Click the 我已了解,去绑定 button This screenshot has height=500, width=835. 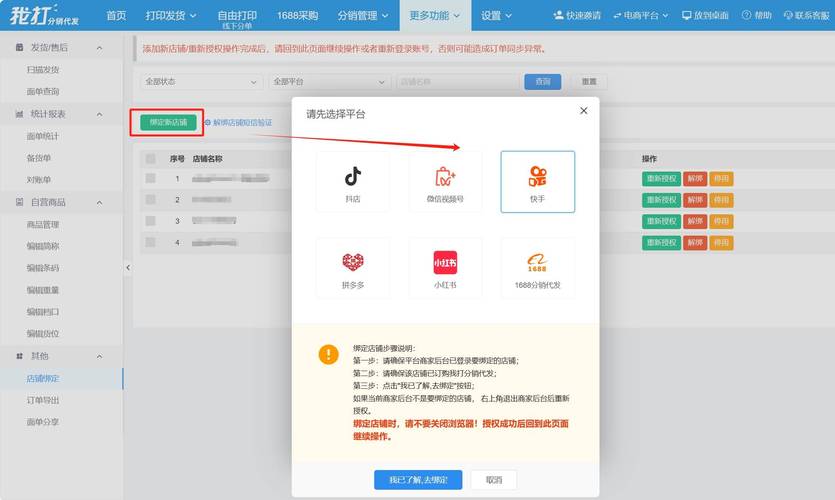418,480
